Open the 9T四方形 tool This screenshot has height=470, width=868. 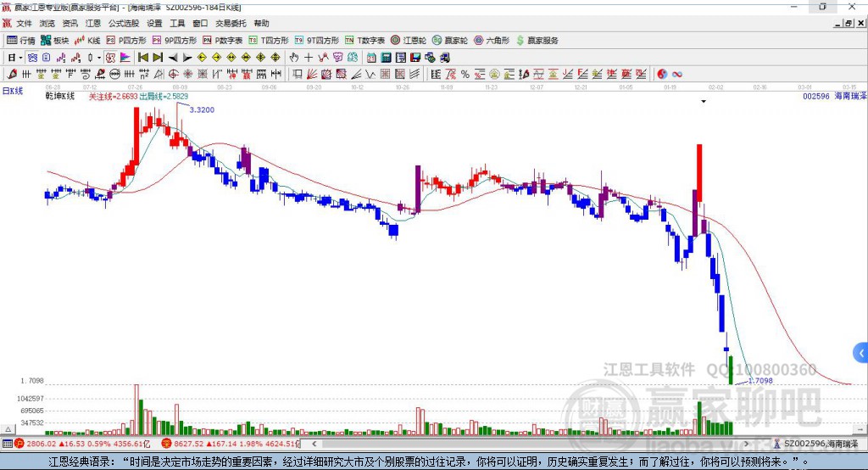pos(317,41)
